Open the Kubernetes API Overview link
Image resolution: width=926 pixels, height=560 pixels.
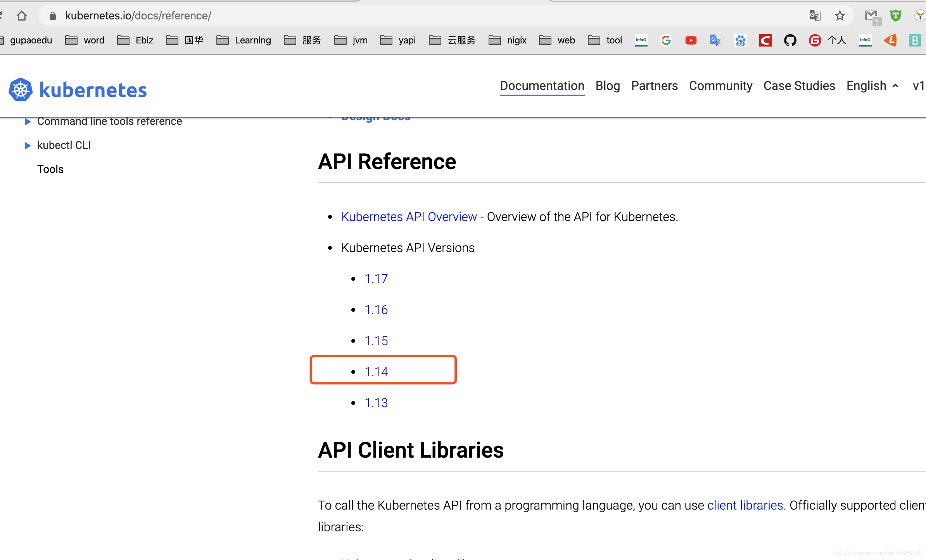pyautogui.click(x=409, y=217)
